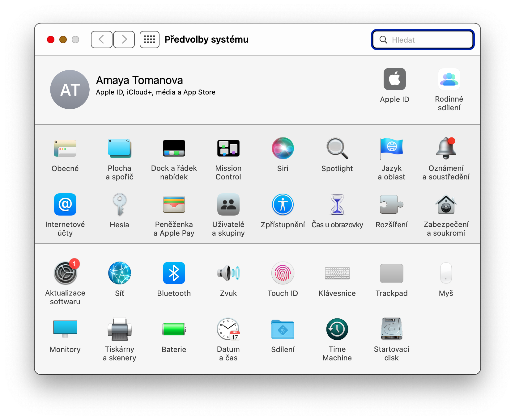Show all preferences grid button
The width and height of the screenshot is (515, 420).
[x=150, y=40]
